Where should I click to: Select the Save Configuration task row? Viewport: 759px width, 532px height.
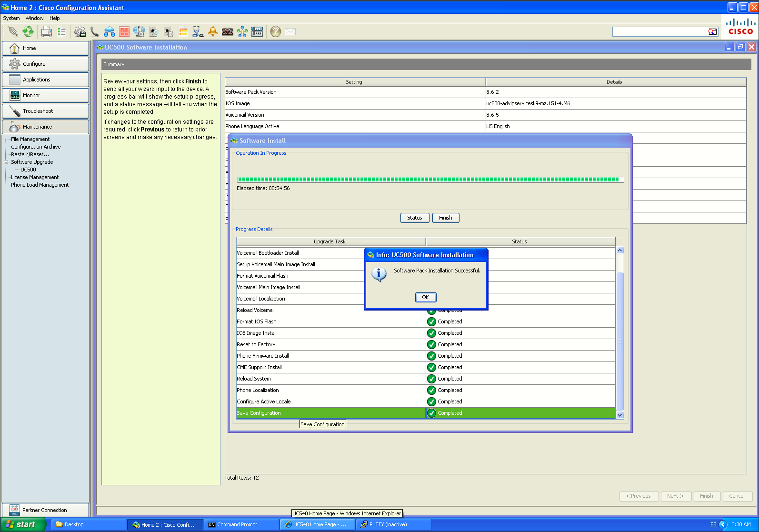426,413
